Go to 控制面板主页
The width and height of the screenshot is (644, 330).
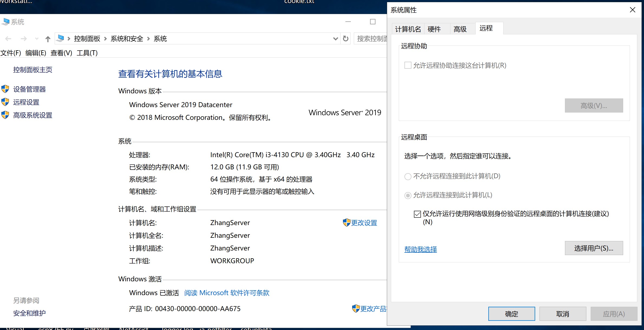pos(32,70)
